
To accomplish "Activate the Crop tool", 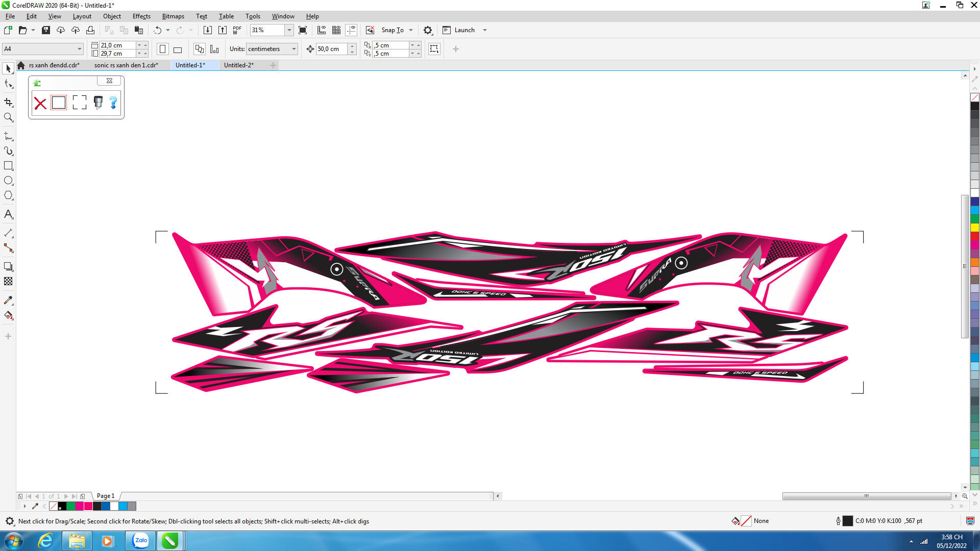I will point(8,102).
